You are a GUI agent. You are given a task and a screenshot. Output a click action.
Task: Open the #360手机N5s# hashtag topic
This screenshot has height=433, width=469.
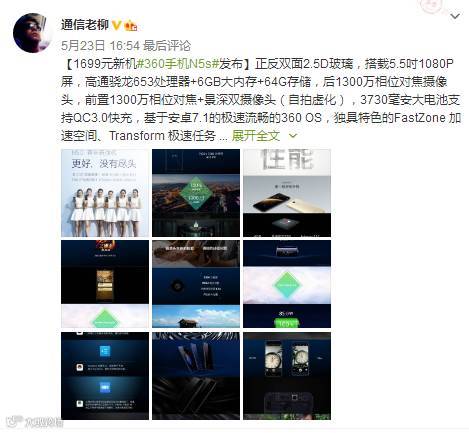pyautogui.click(x=178, y=64)
